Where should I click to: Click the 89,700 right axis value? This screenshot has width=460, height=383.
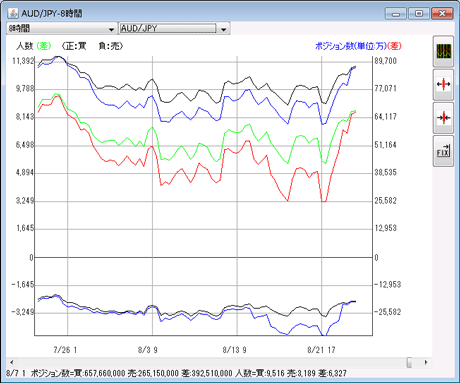386,61
